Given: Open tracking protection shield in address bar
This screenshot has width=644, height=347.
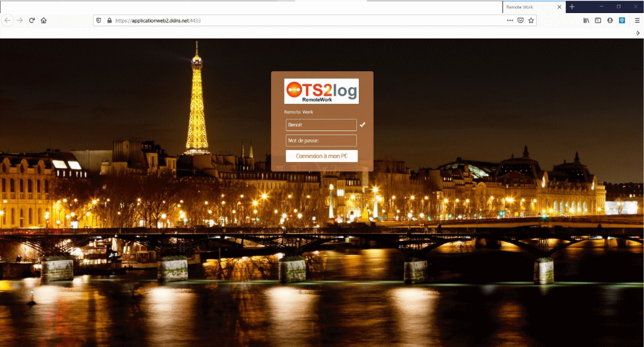Looking at the screenshot, I should click(98, 20).
